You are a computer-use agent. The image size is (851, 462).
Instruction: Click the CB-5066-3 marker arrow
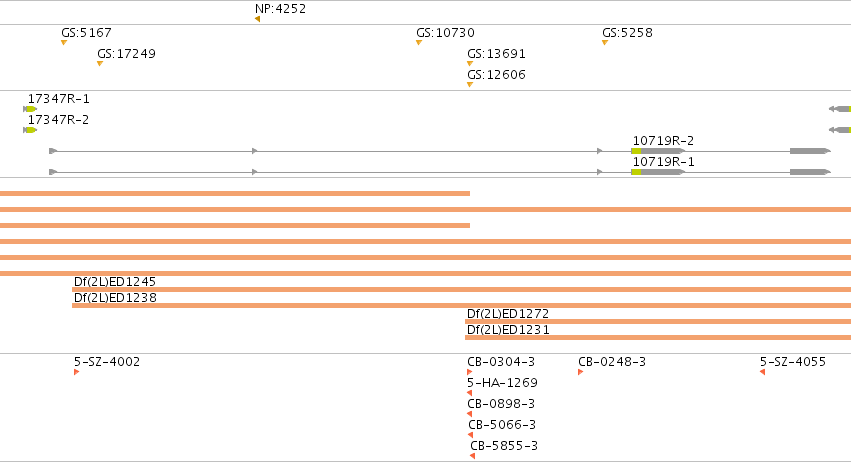[471, 435]
